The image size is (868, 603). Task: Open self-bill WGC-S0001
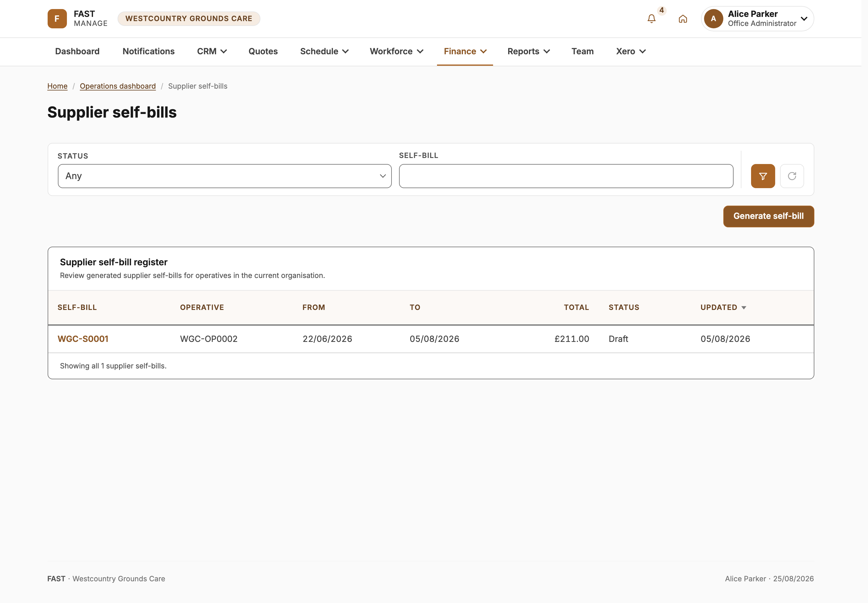tap(83, 339)
